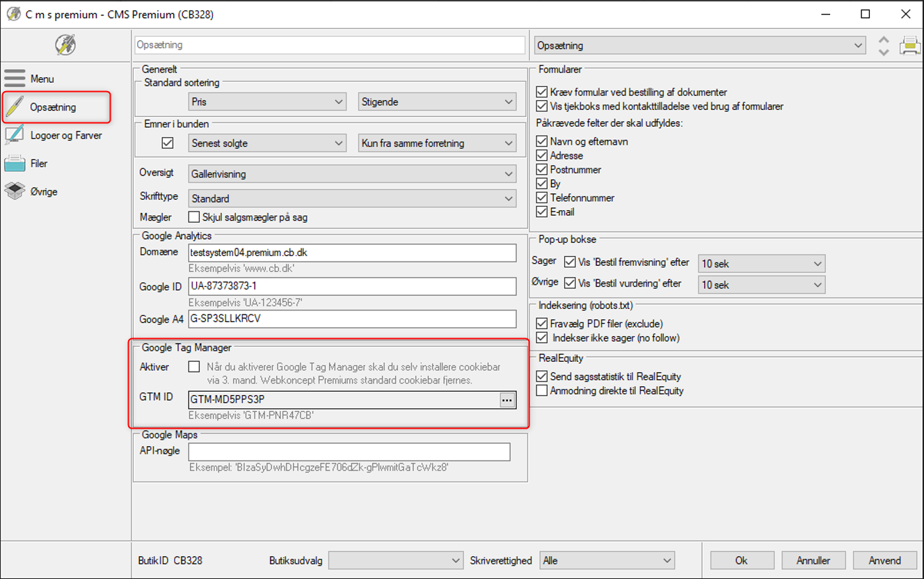The image size is (924, 579).
Task: Uncheck the Telefonnummer checkbox
Action: 542,198
